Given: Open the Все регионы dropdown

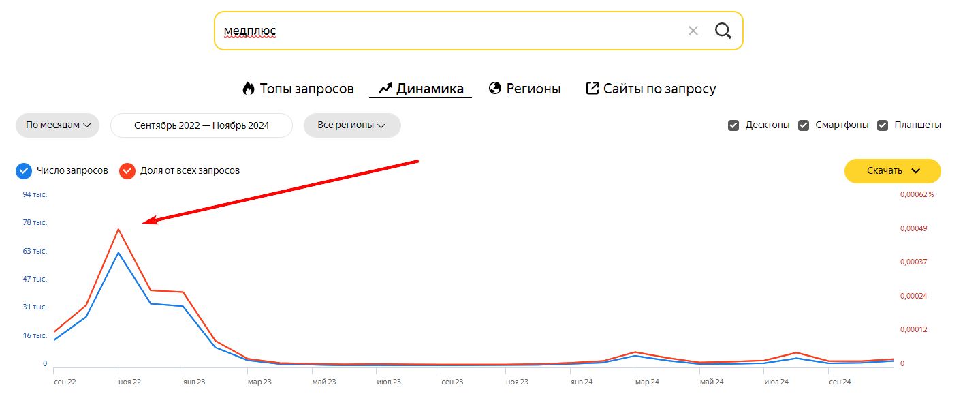Looking at the screenshot, I should [352, 125].
